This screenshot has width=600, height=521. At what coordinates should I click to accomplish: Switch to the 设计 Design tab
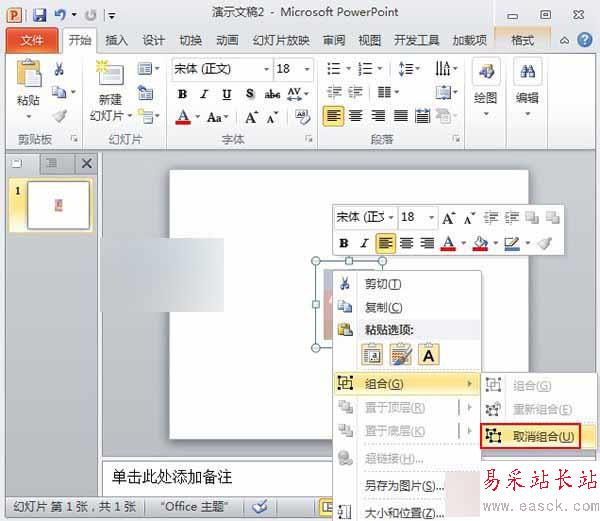[153, 40]
